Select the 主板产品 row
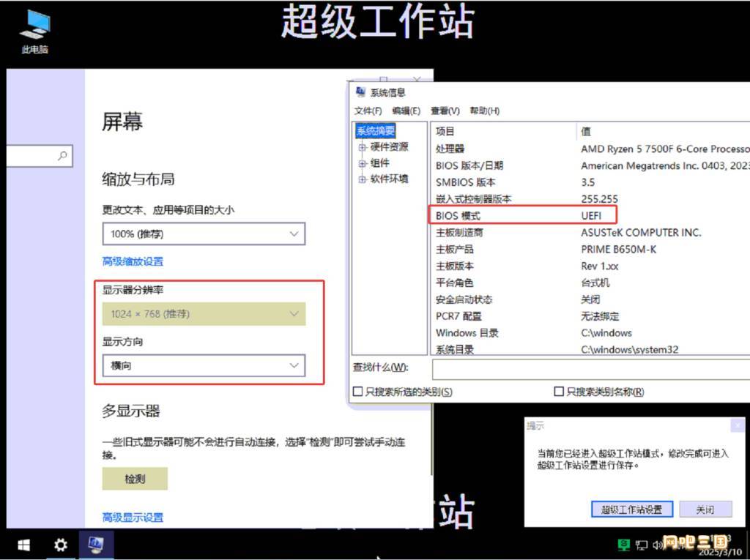The width and height of the screenshot is (750, 560). tap(591, 249)
